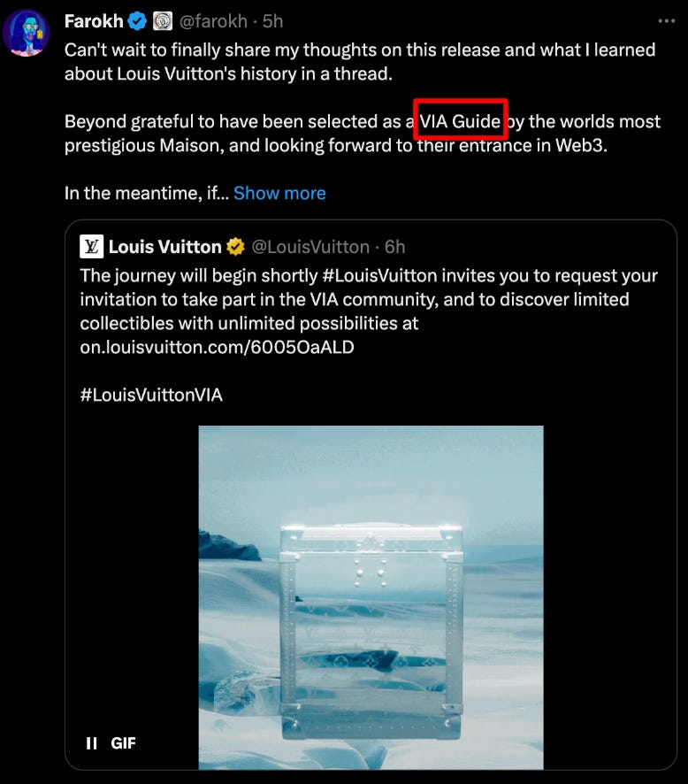Follow the on.louisvuitton.com/6005OaALD link
Screen dimensions: 688x784
(217, 347)
